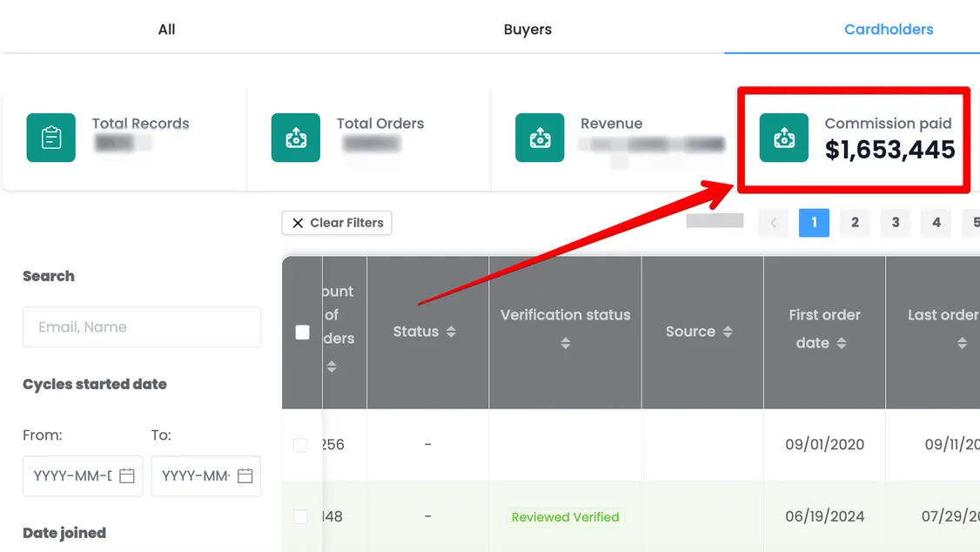Go to pagination page 2

[855, 223]
